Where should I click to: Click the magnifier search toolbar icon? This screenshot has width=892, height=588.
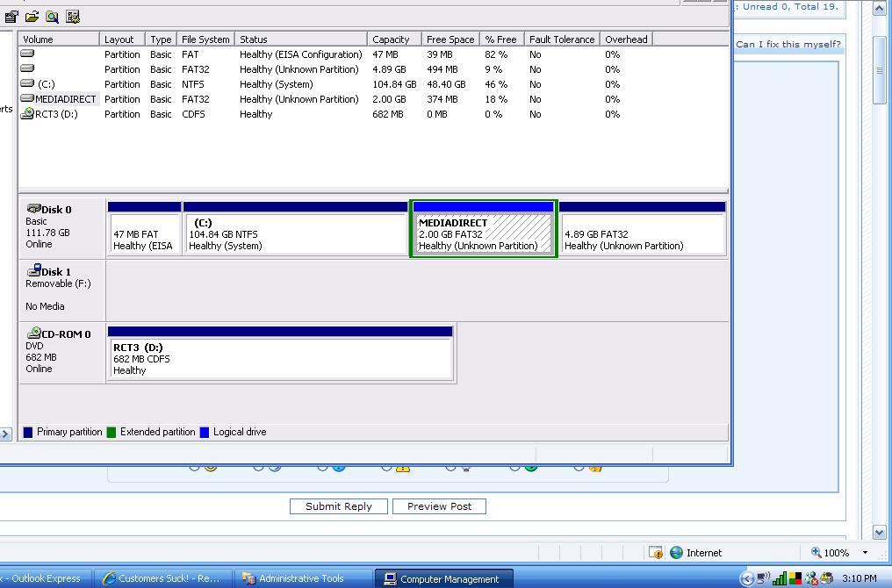click(53, 17)
